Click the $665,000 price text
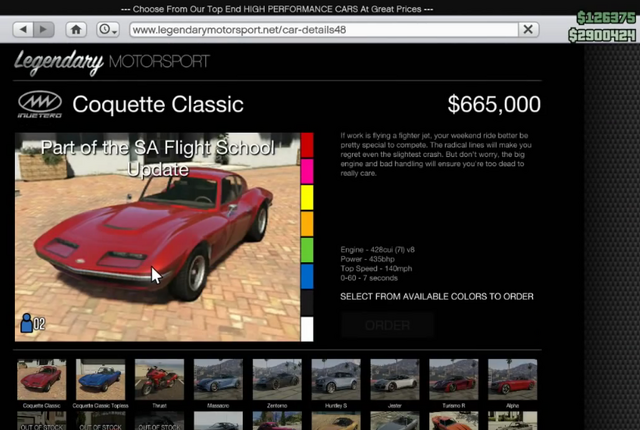The width and height of the screenshot is (640, 430). click(494, 104)
